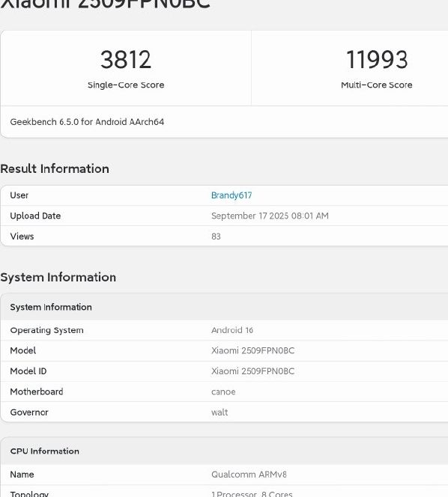The width and height of the screenshot is (448, 497).
Task: Select the governor value walt
Action: (x=220, y=412)
